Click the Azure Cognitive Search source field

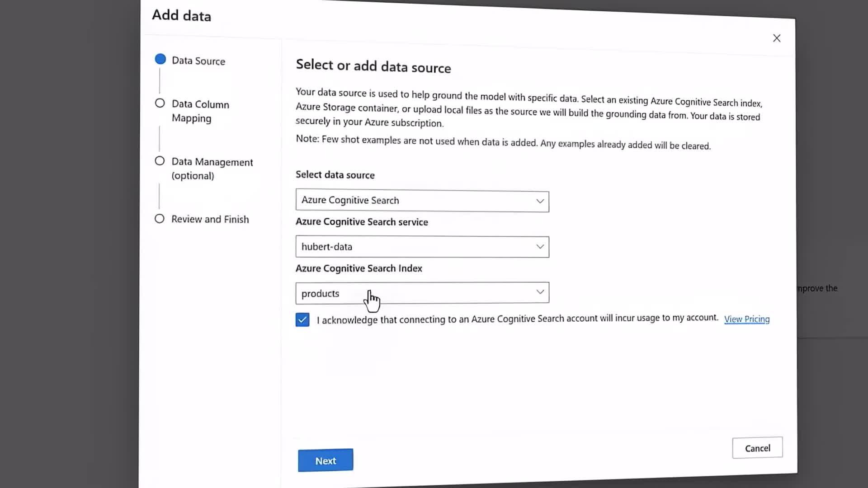pos(407,201)
